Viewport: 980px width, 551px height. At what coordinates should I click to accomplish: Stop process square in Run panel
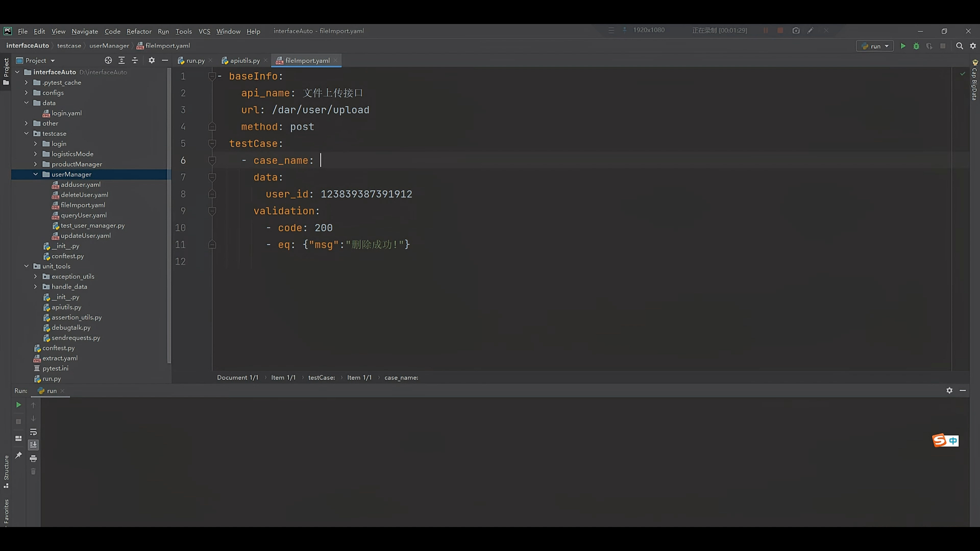[x=18, y=421]
